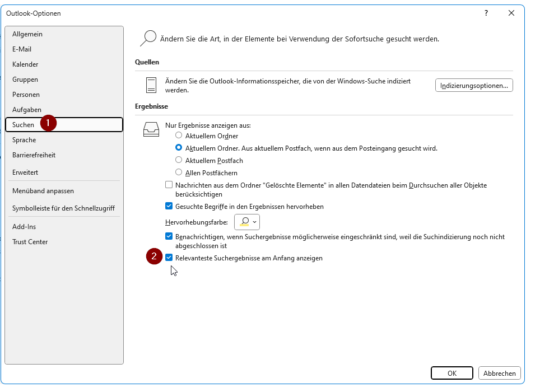
Task: Go to Add-Ins settings
Action: 64,227
